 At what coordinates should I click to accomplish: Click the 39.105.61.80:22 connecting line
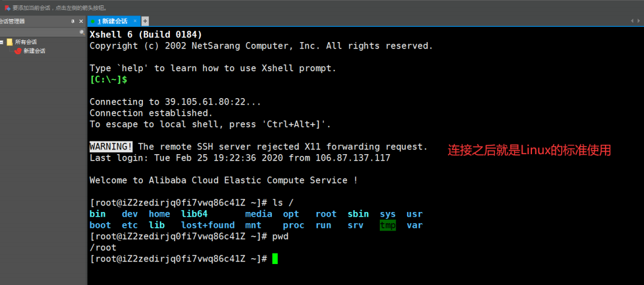click(175, 102)
